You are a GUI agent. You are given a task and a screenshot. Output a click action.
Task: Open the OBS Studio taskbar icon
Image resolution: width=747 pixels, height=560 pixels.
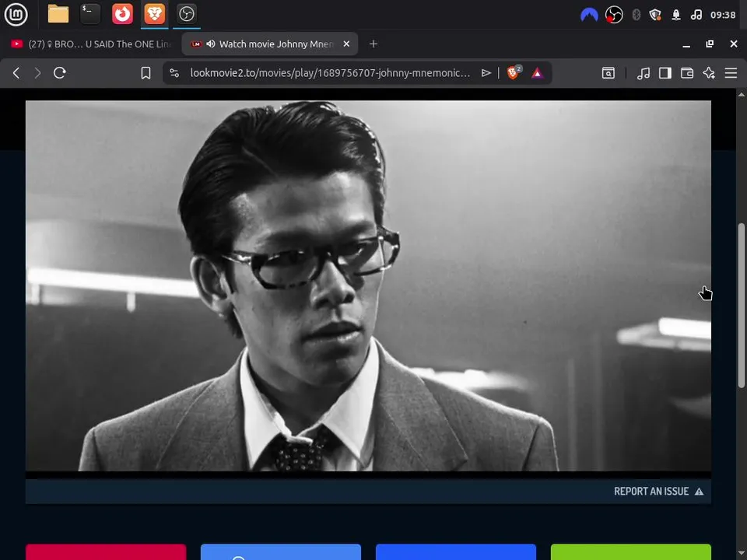[x=186, y=14]
